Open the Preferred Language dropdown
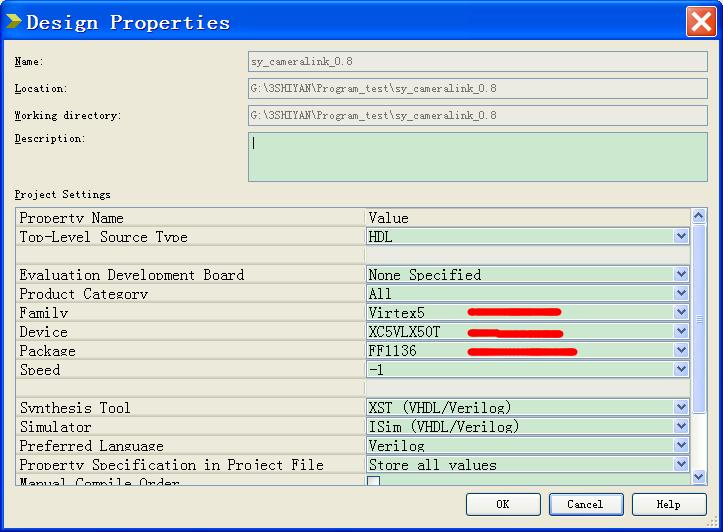The height and width of the screenshot is (532, 723). (x=681, y=445)
